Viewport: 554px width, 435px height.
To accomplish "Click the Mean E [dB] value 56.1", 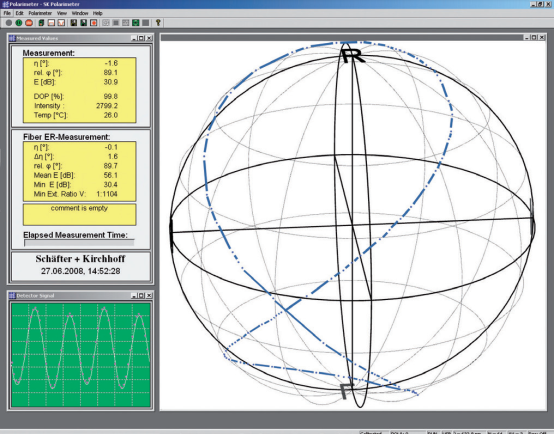I will (111, 175).
